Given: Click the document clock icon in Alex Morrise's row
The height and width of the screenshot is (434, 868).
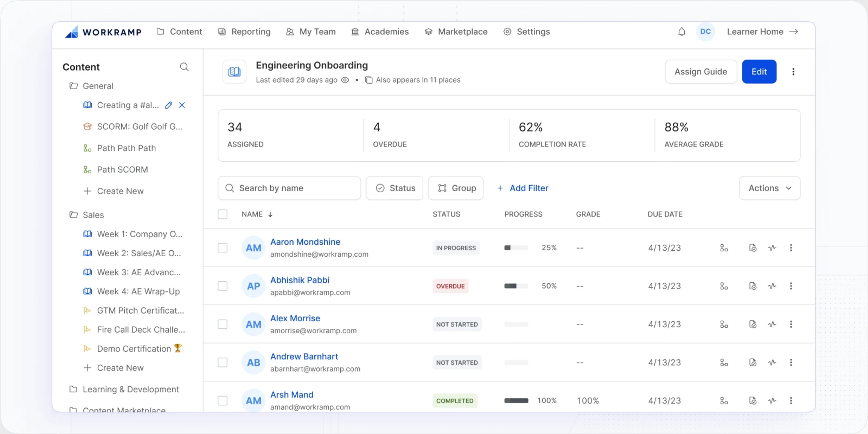Looking at the screenshot, I should click(753, 324).
